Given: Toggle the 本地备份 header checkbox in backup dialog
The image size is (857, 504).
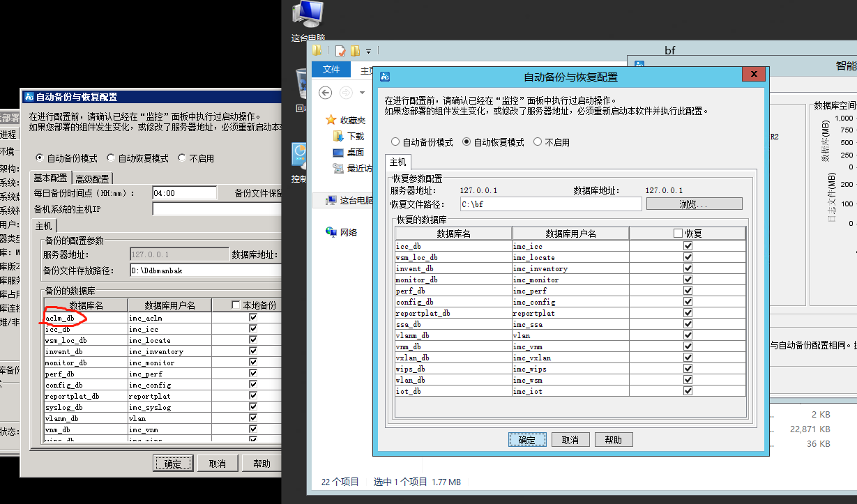Looking at the screenshot, I should (x=235, y=305).
